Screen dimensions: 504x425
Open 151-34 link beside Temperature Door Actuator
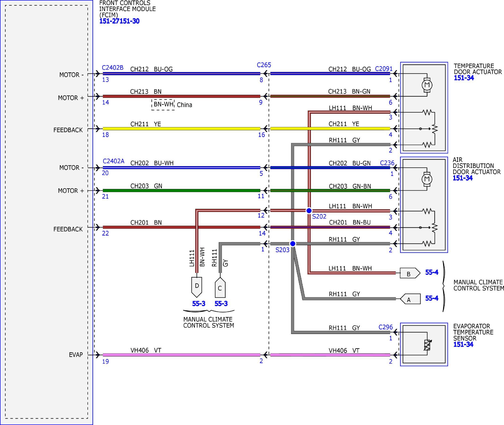pyautogui.click(x=464, y=78)
